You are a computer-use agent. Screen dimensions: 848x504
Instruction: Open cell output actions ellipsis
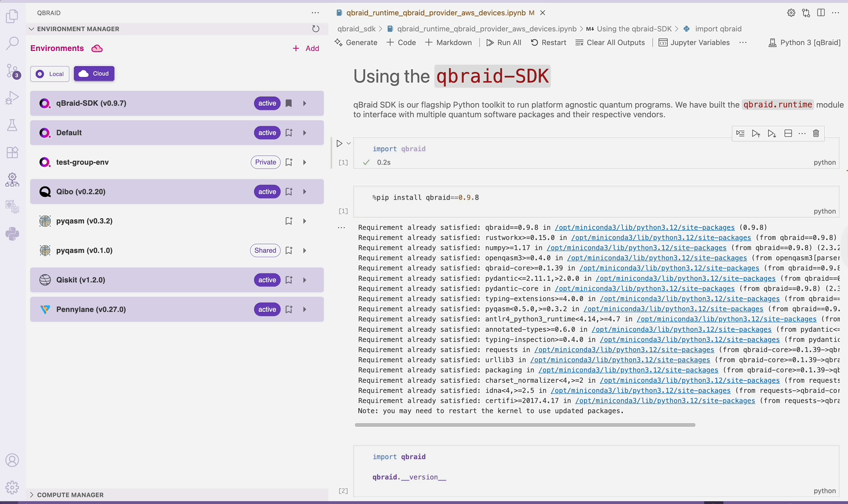pyautogui.click(x=341, y=227)
